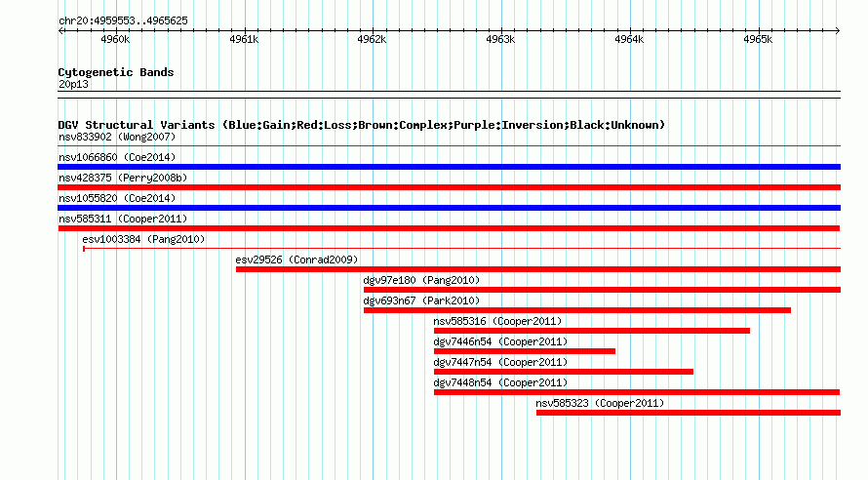Click the dgv97e180 red loss bar

603,290
